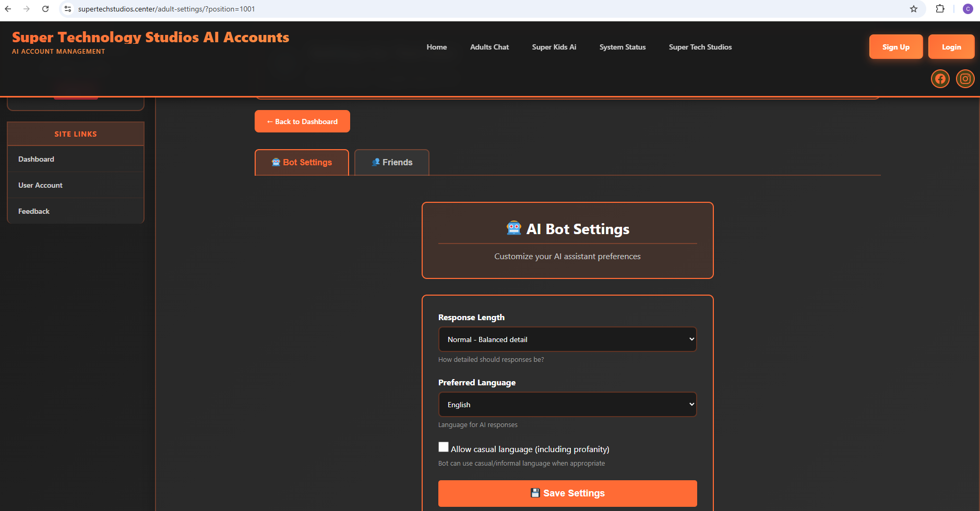Click the 'AI ACCOUNT MANAGEMENT' subtitle

pyautogui.click(x=58, y=52)
